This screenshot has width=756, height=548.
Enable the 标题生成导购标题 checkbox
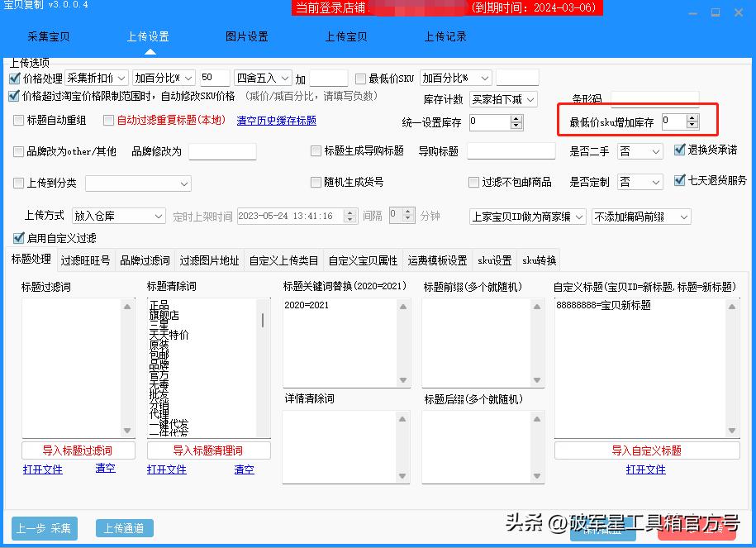(314, 150)
